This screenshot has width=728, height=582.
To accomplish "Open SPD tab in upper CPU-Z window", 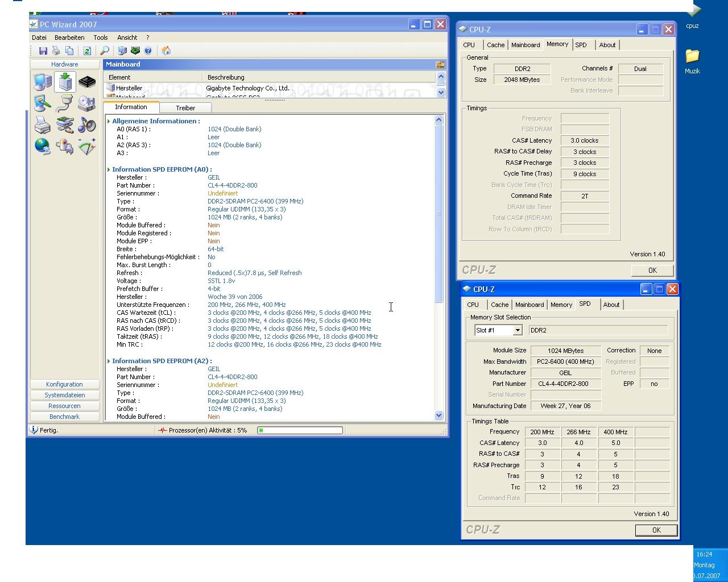I will 581,45.
